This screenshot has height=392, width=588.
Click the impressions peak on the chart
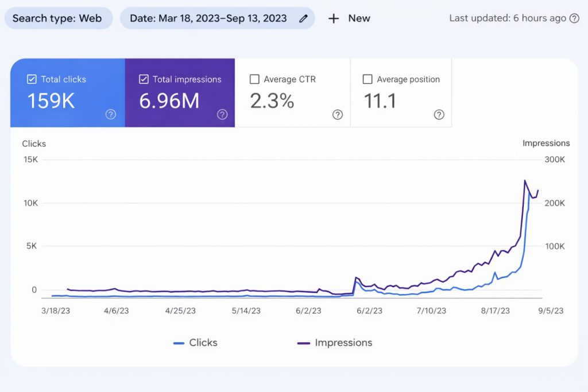[525, 181]
